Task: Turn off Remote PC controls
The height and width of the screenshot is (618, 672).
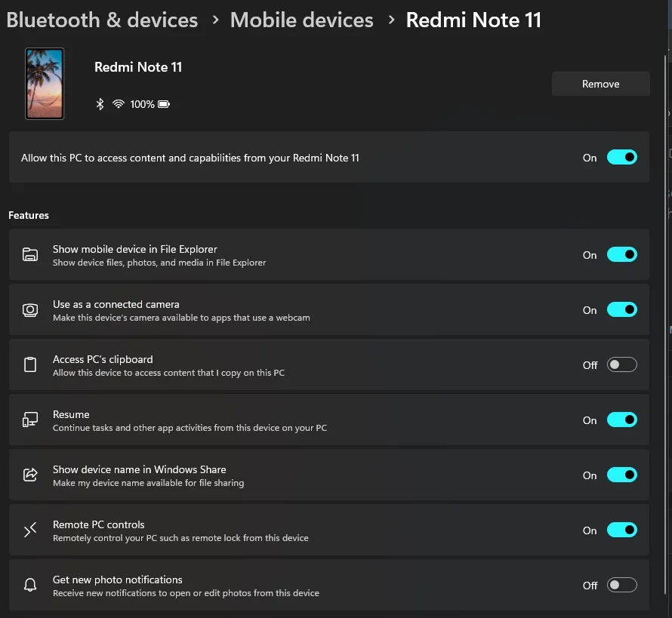Action: pos(622,530)
